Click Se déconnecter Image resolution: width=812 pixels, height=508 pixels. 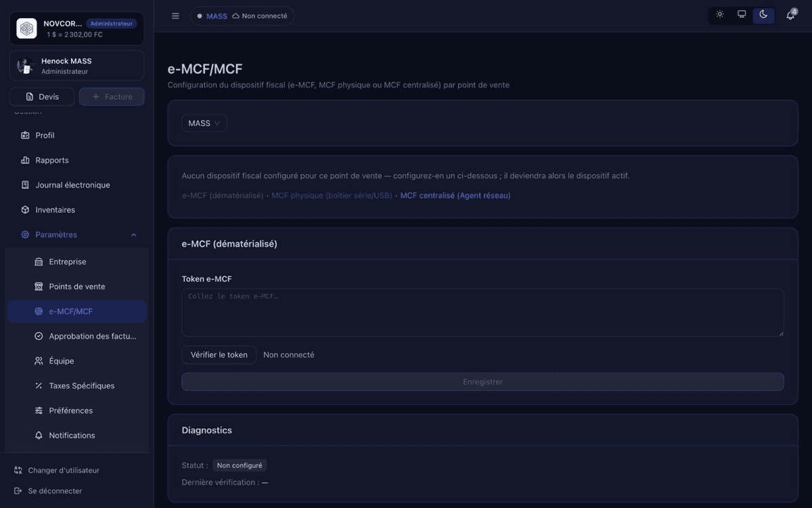coord(48,491)
